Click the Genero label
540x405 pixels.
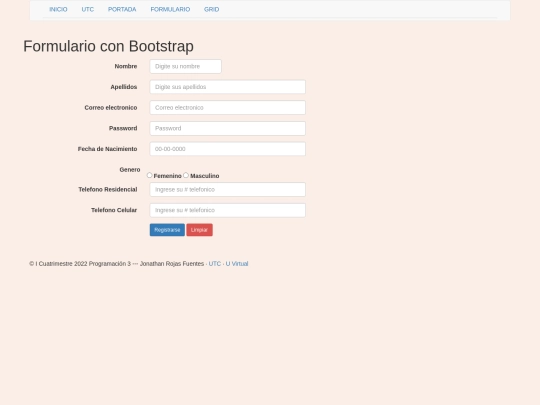(x=130, y=169)
